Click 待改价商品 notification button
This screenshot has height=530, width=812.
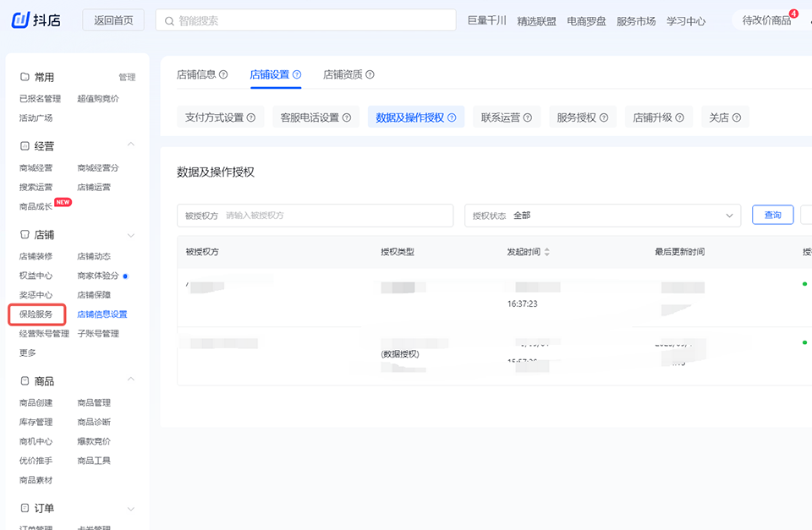[766, 20]
